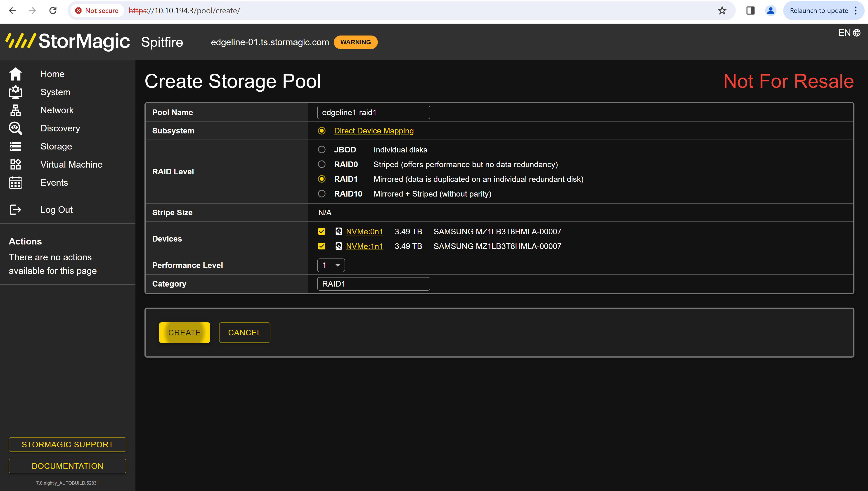868x491 pixels.
Task: Click the browser forward arrow
Action: tap(32, 10)
